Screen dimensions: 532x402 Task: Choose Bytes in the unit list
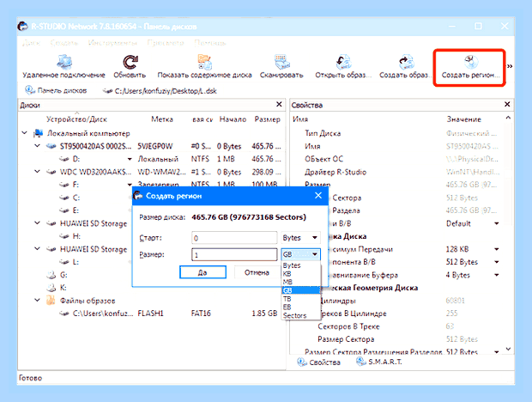point(300,265)
